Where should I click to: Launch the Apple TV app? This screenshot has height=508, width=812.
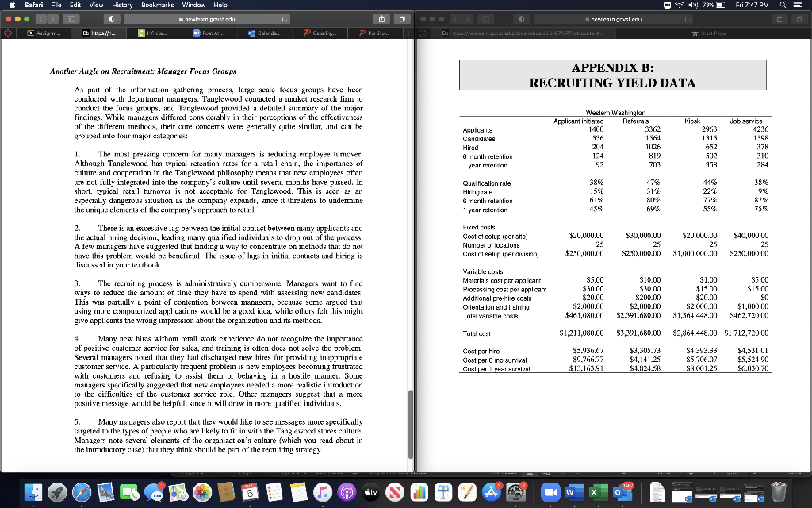pyautogui.click(x=370, y=493)
